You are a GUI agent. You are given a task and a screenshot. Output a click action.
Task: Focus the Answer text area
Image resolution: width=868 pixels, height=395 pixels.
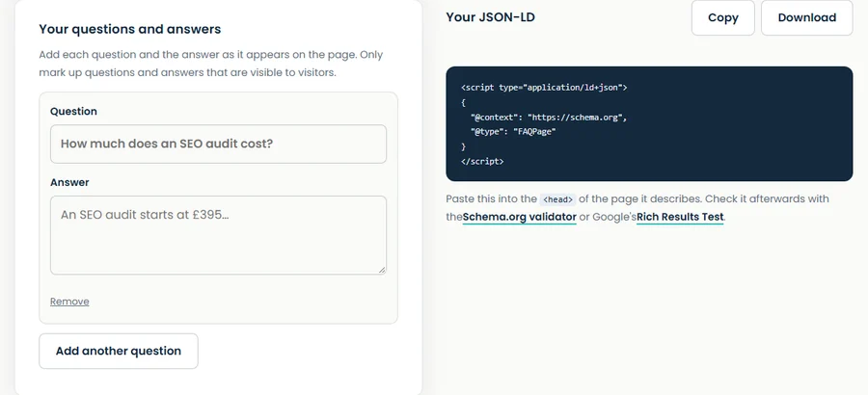pyautogui.click(x=218, y=235)
